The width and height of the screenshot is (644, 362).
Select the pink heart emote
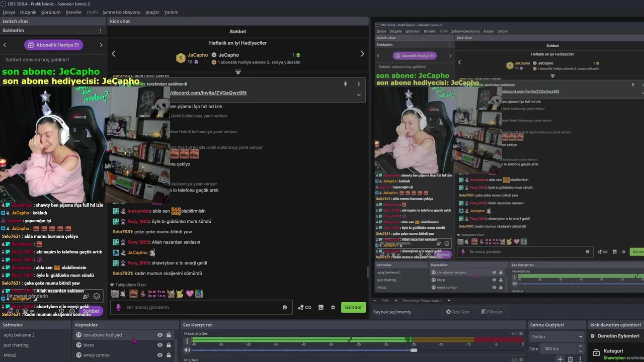[190, 294]
